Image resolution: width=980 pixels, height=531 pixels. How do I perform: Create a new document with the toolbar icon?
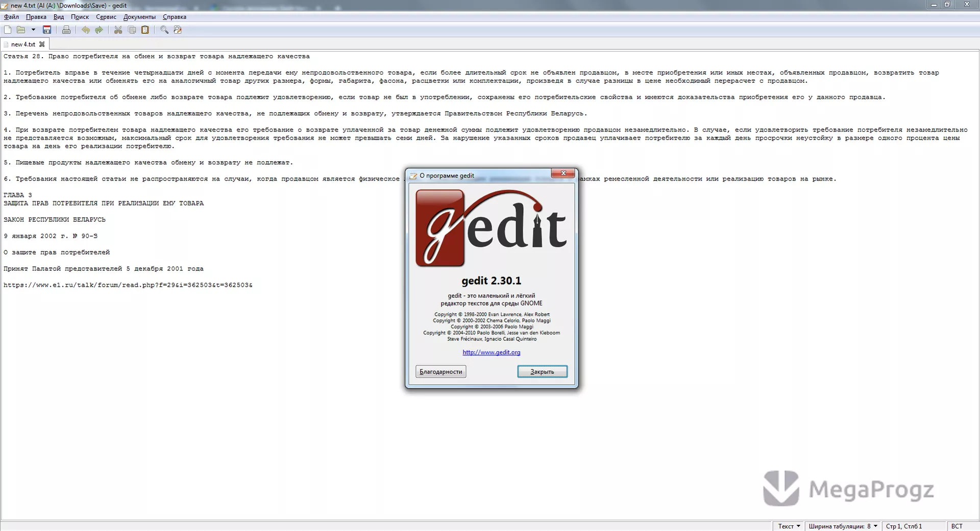click(x=8, y=30)
